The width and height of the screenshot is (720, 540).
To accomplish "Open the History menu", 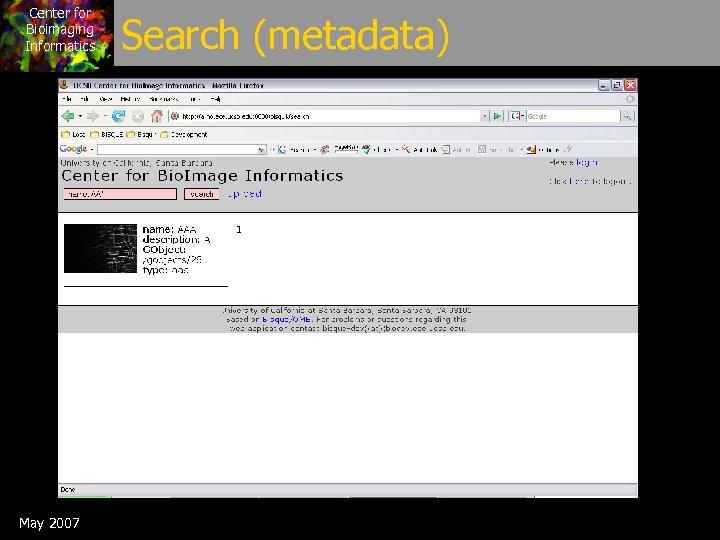I will (130, 99).
